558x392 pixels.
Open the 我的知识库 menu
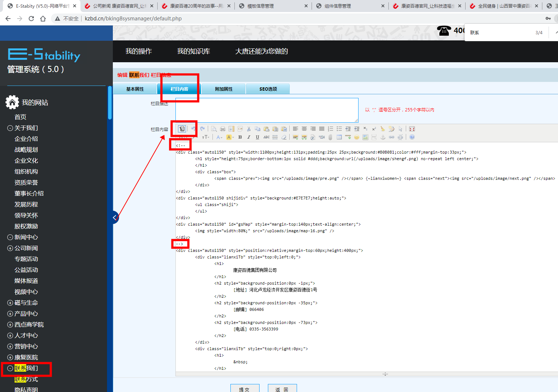point(194,51)
